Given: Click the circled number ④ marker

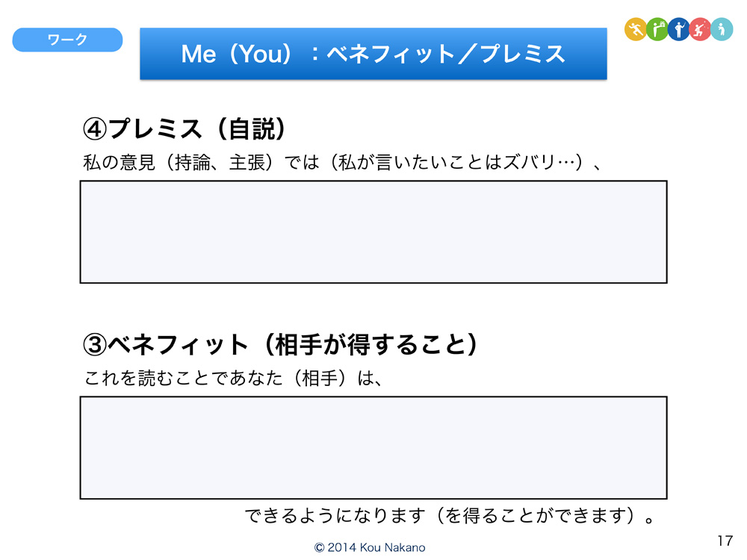Looking at the screenshot, I should [x=95, y=129].
